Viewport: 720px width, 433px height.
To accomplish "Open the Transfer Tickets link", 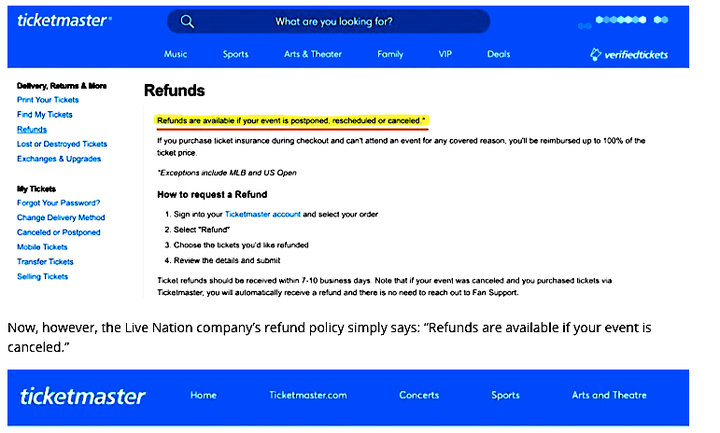I will (x=45, y=261).
